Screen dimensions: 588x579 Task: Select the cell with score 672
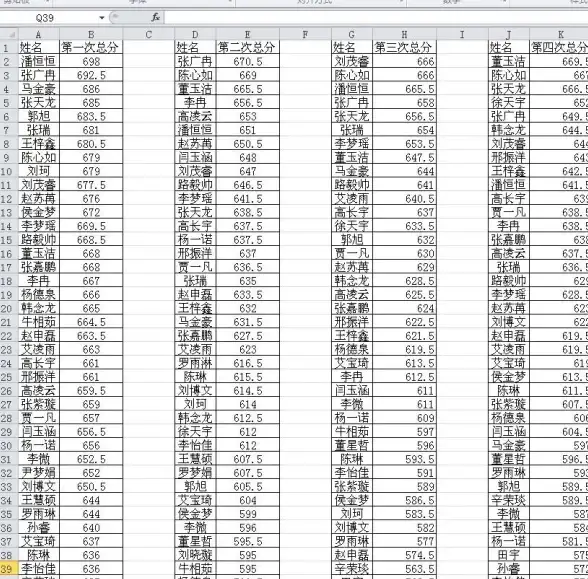(91, 212)
